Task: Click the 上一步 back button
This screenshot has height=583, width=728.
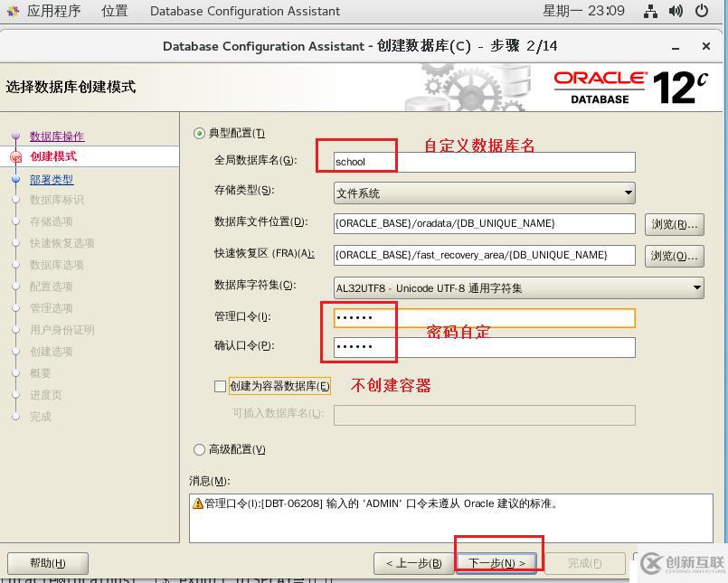Action: (413, 563)
